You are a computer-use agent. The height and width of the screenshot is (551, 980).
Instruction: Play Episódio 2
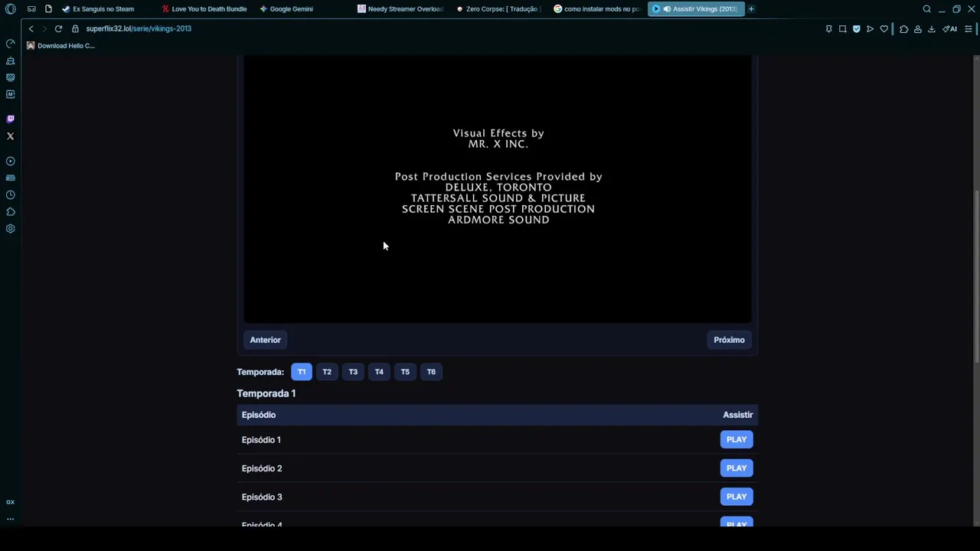[x=737, y=468]
